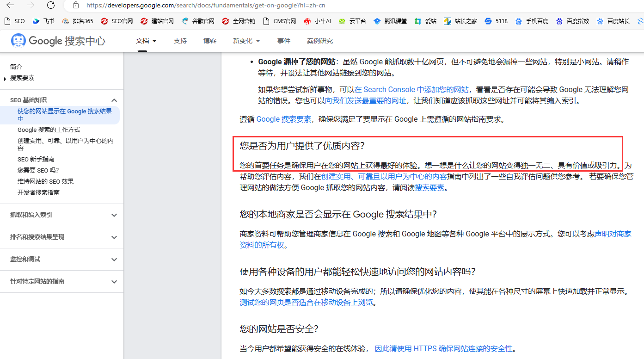Open the 站长之家 bookmark
644x359 pixels.
[x=460, y=21]
